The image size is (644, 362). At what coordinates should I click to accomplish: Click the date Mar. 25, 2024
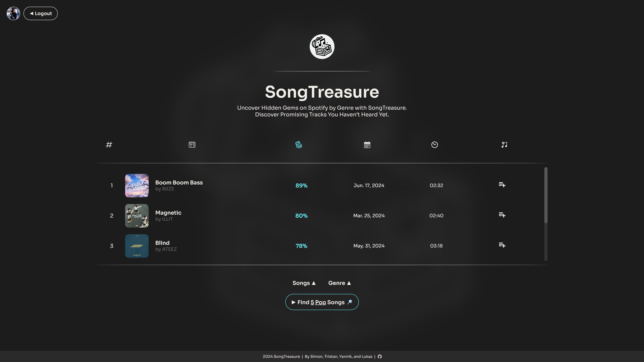[369, 216]
